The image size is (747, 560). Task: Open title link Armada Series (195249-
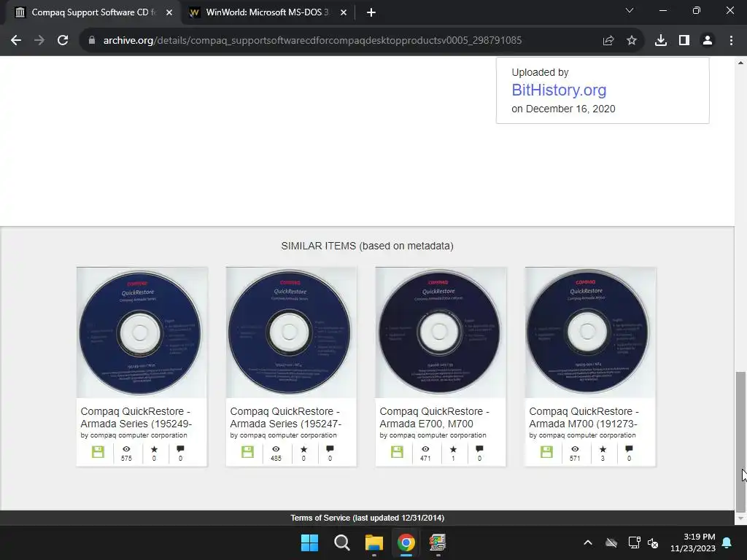point(136,417)
